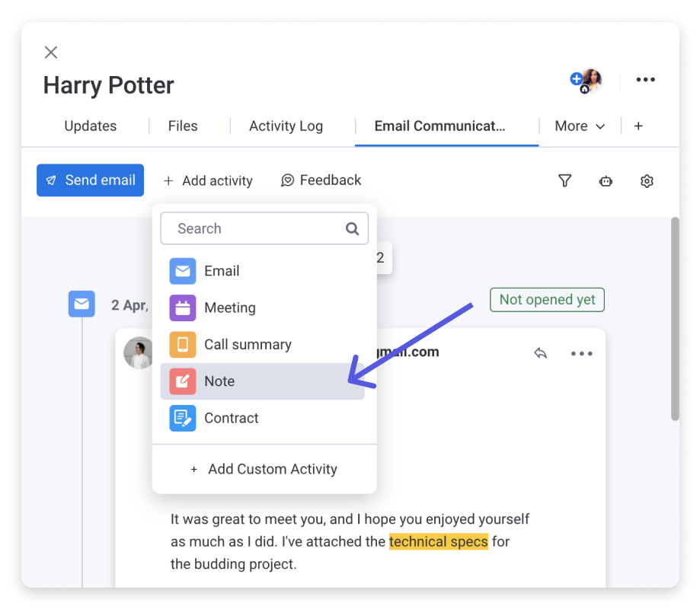Expand the More tabs dropdown
The image size is (700, 609).
580,126
